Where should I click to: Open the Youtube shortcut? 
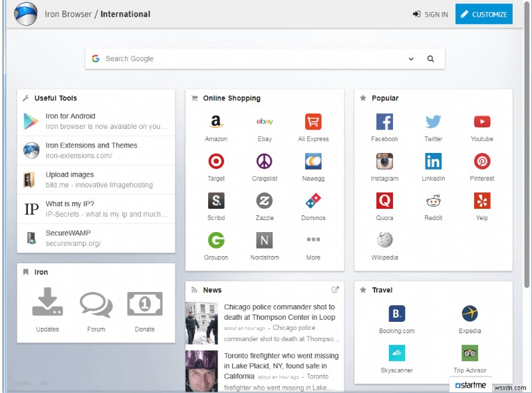(x=481, y=122)
